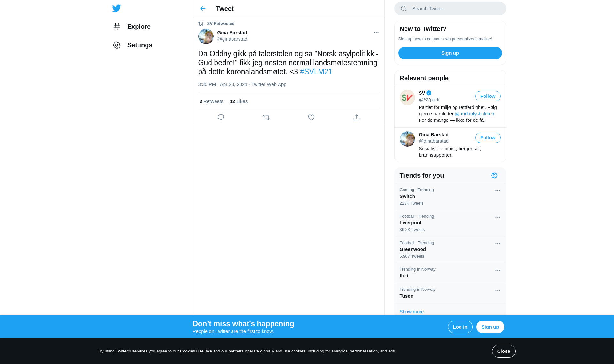Close the cookie notice
The width and height of the screenshot is (614, 364).
click(x=503, y=351)
